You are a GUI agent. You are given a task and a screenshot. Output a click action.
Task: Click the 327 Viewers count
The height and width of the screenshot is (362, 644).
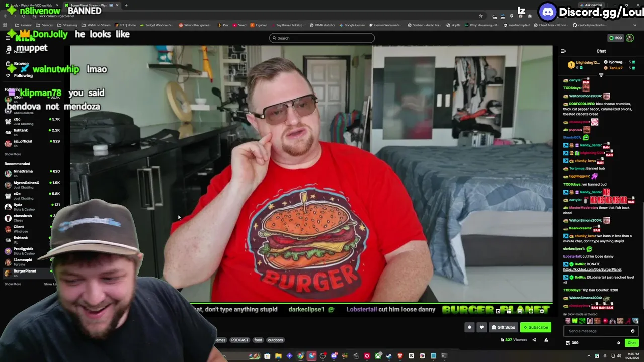tap(514, 340)
